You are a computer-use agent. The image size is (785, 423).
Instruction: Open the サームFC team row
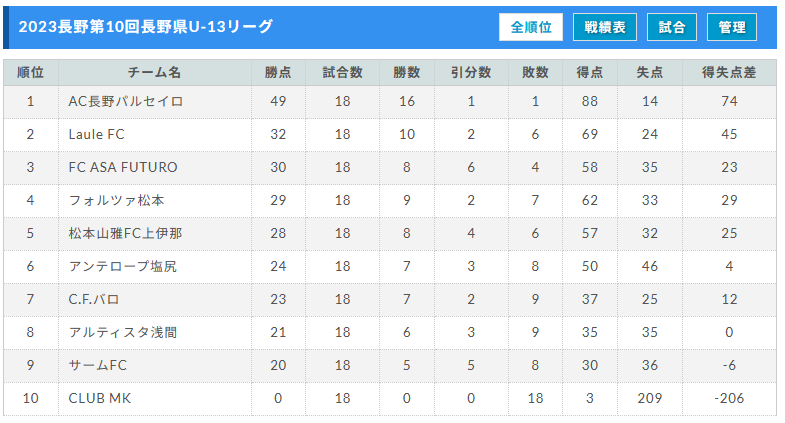click(390, 365)
